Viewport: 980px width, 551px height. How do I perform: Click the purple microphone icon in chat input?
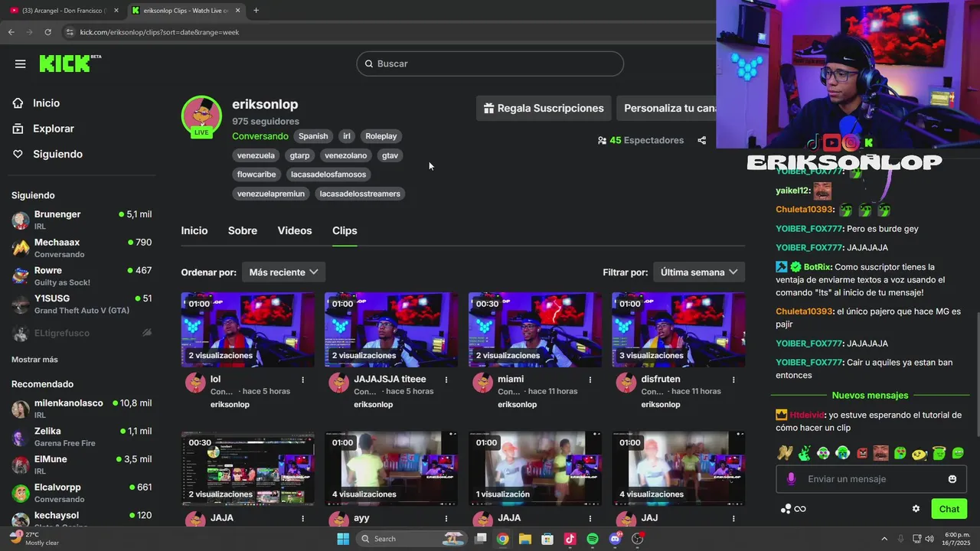coord(791,478)
